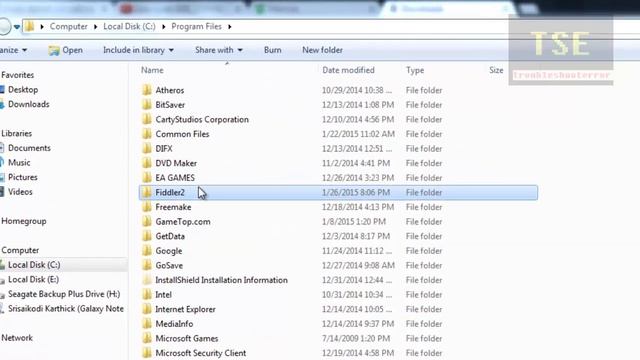This screenshot has height=360, width=640.
Task: Open recent pages dropdown beside back button
Action: coord(17,27)
